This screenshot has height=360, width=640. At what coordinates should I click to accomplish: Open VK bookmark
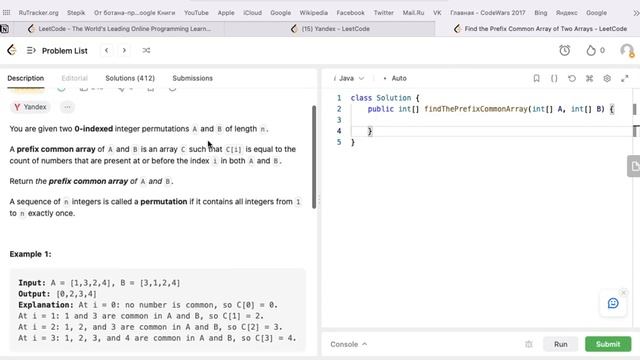point(437,13)
